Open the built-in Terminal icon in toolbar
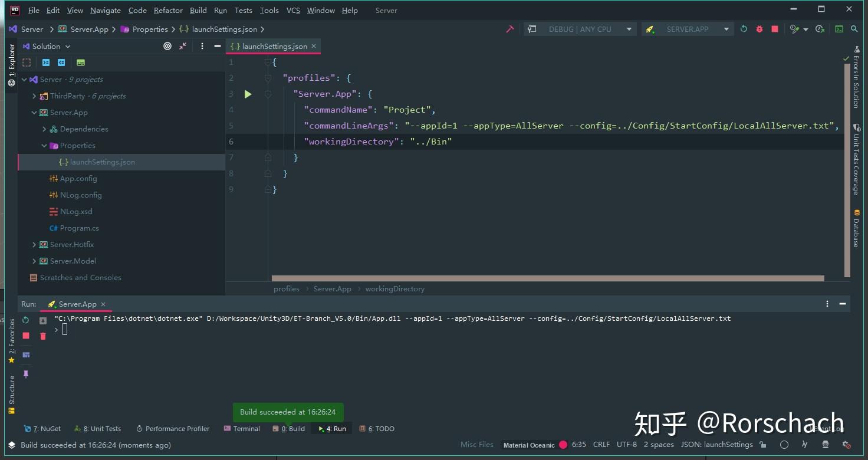The height and width of the screenshot is (460, 868). [839, 28]
